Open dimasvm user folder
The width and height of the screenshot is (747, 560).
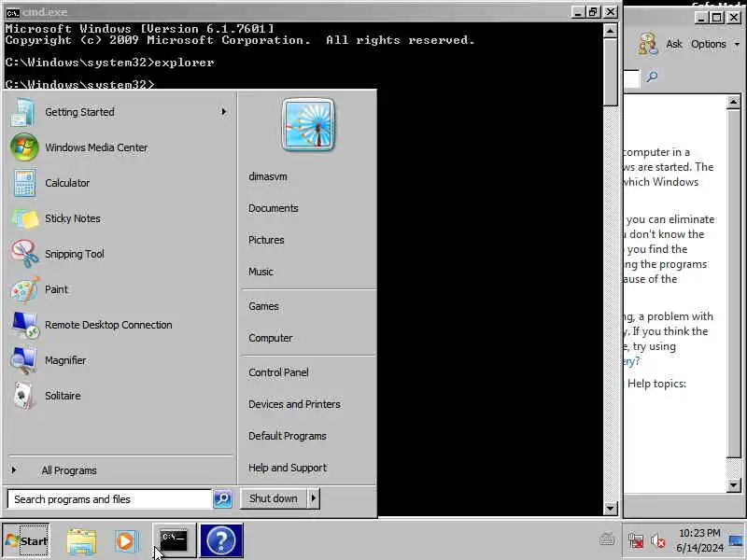point(268,176)
